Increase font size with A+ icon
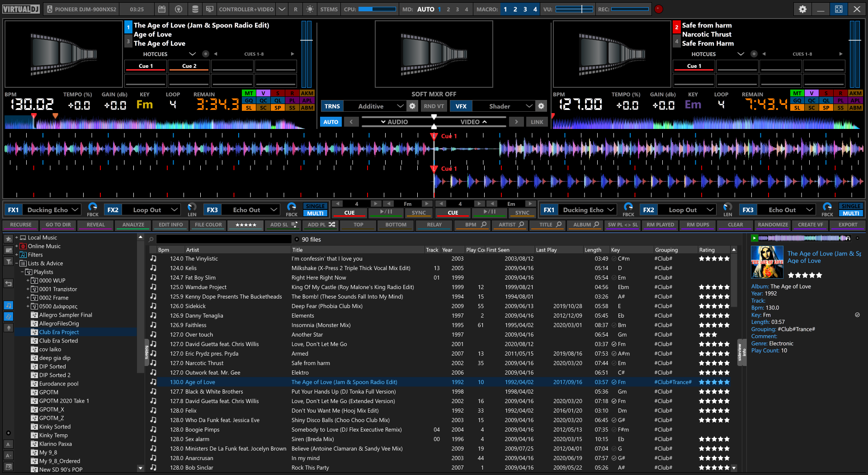This screenshot has height=475, width=868. pos(9,456)
